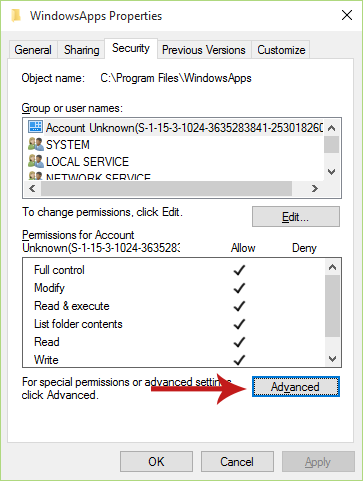The image size is (363, 481).
Task: Click up arrow of user list scrollbar
Action: [332, 128]
